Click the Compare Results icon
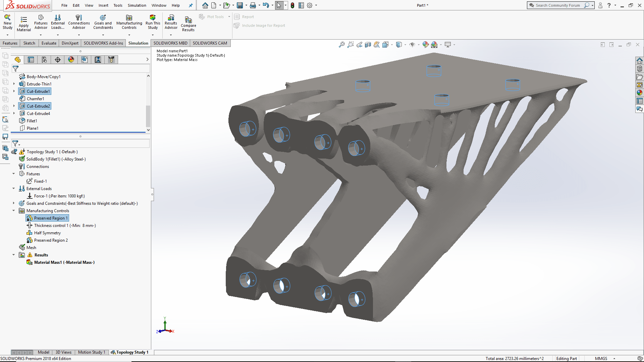Image resolution: width=644 pixels, height=362 pixels. tap(188, 20)
